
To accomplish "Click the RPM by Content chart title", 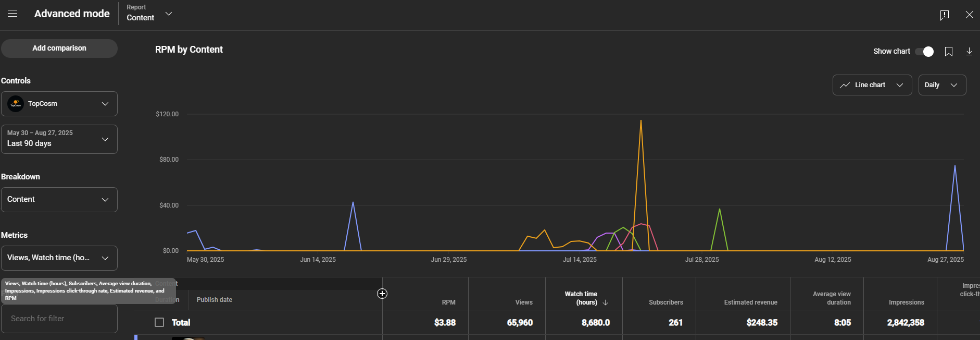I will click(189, 50).
